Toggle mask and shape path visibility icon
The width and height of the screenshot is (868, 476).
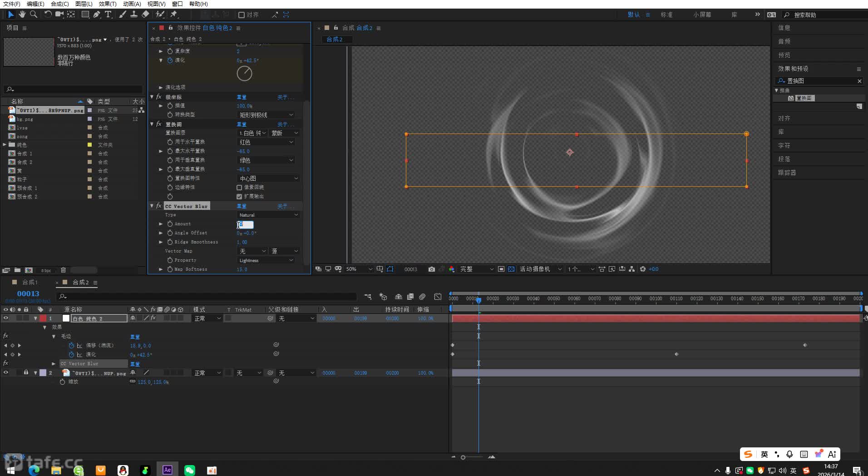click(x=390, y=269)
